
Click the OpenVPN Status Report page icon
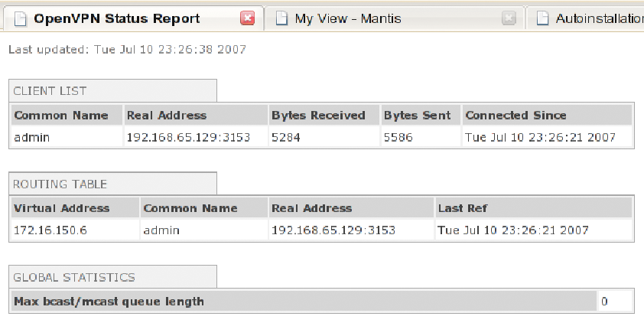(x=21, y=18)
